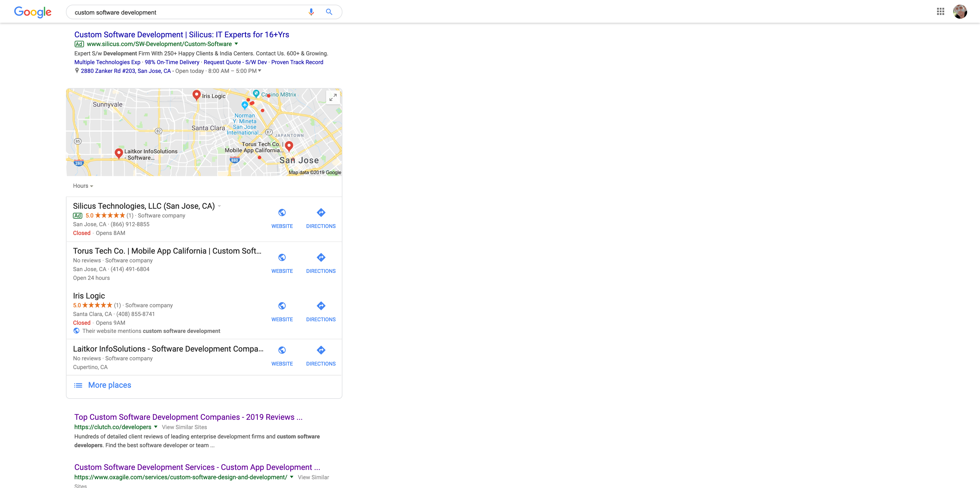Open the account profile picture

960,11
